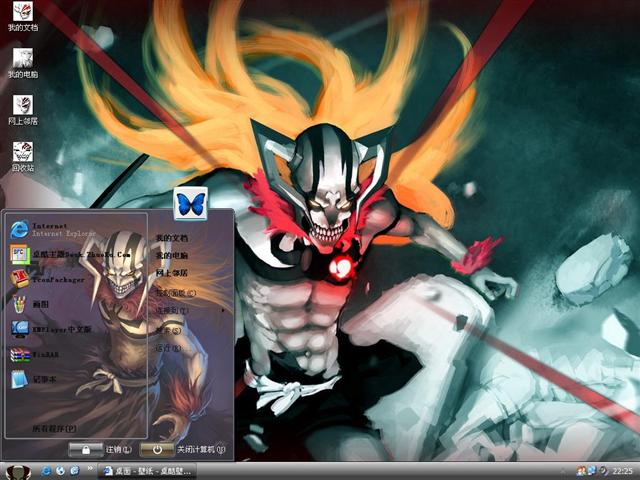Screen dimensions: 640x480
Task: Click the rightmost tray icon beside the clock
Action: coord(603,471)
